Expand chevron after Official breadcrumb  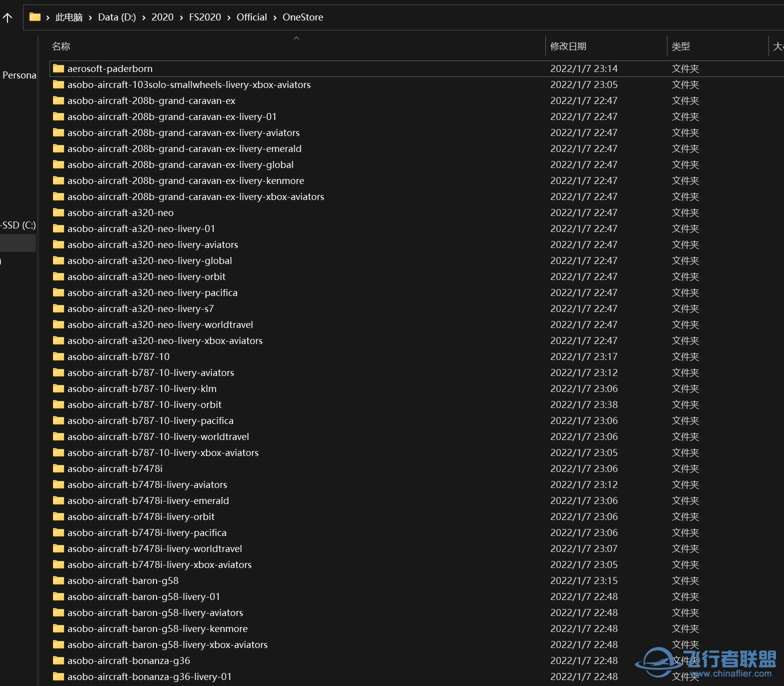[x=275, y=17]
